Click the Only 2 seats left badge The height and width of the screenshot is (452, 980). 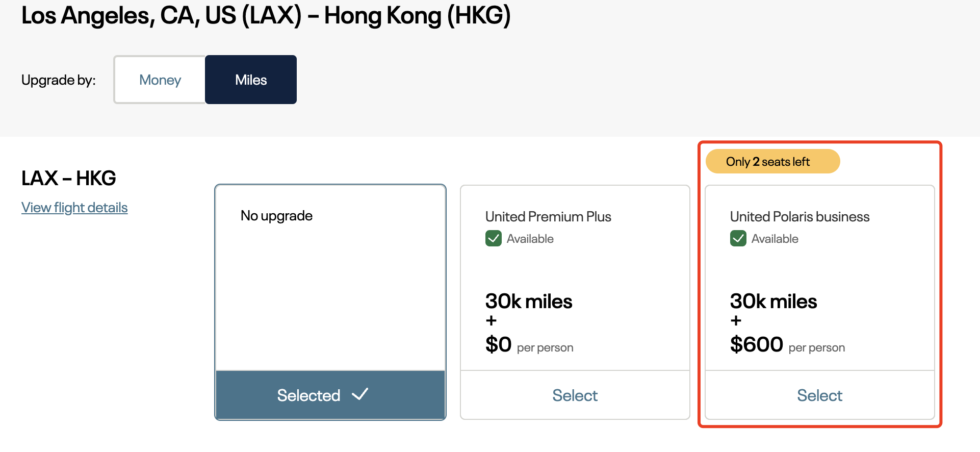(x=772, y=161)
